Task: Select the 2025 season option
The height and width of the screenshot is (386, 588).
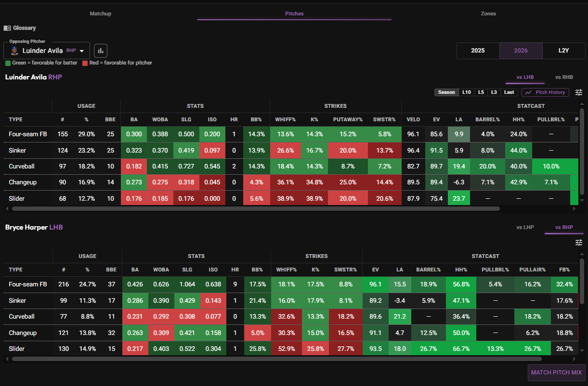Action: coord(478,51)
